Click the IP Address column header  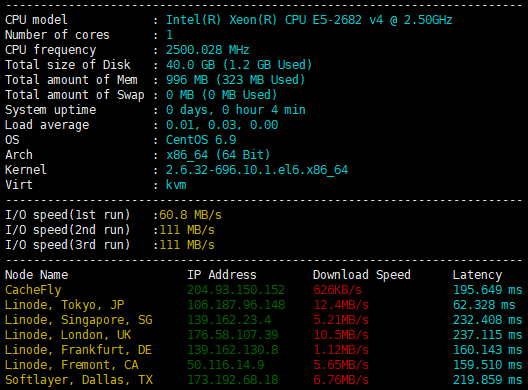(222, 275)
